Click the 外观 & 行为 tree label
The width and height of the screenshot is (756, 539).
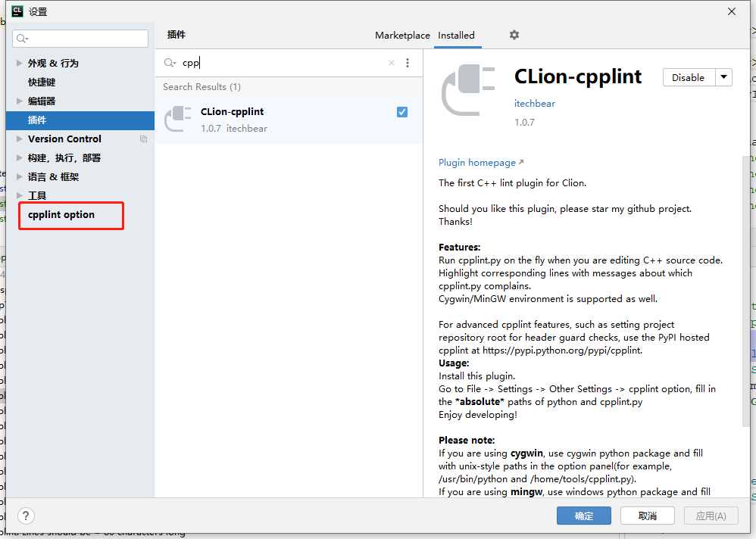53,63
